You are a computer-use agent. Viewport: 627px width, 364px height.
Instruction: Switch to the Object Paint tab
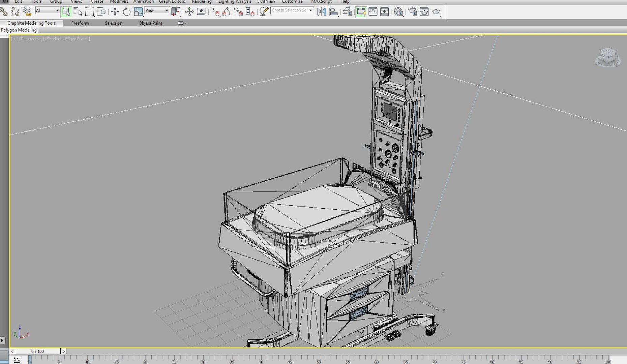150,23
